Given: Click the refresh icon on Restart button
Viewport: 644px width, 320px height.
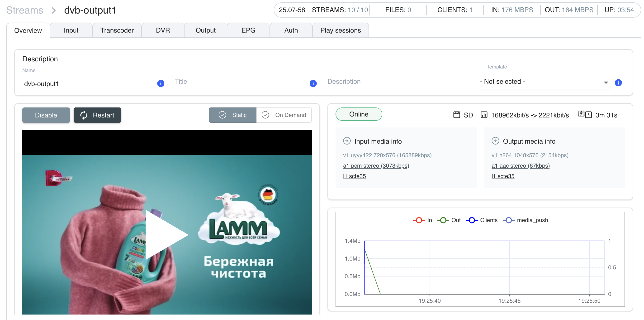Looking at the screenshot, I should click(x=84, y=115).
